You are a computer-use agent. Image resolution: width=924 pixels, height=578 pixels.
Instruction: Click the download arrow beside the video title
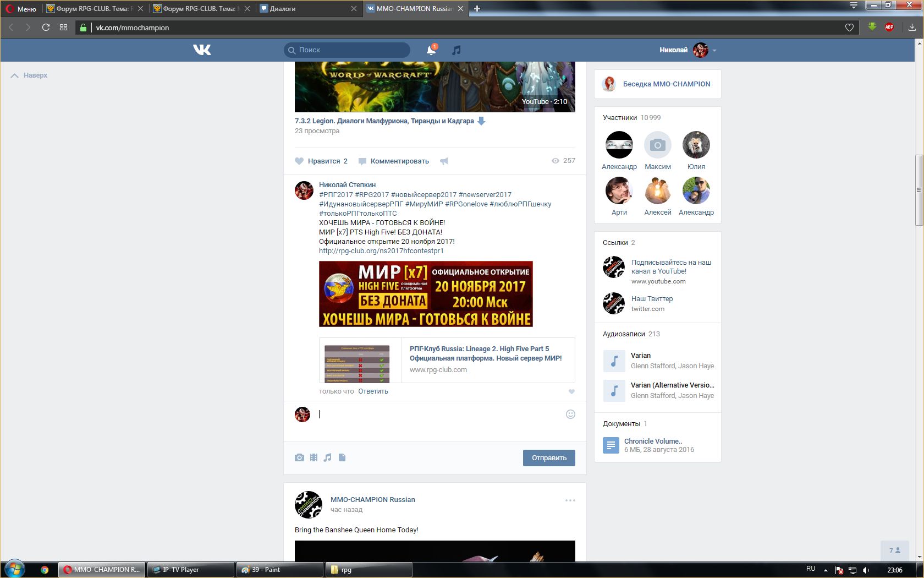click(x=481, y=121)
